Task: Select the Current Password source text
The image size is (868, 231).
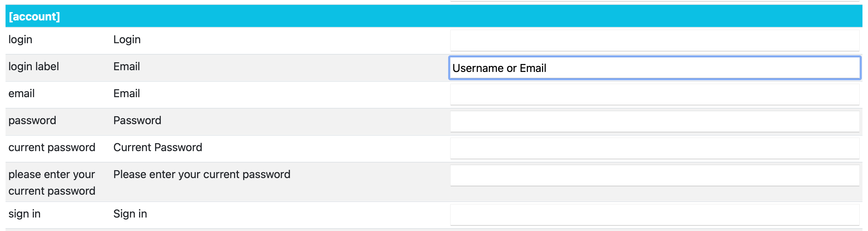Action: pyautogui.click(x=158, y=148)
